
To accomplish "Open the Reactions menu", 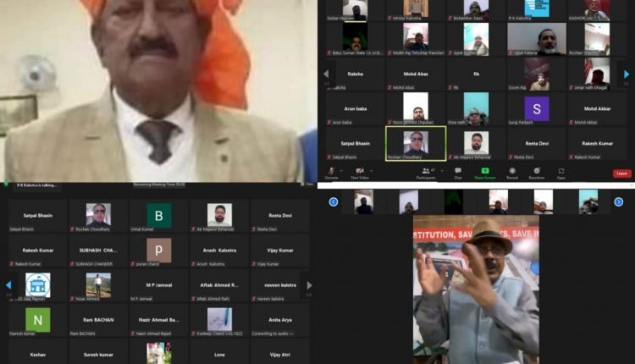I will click(537, 173).
